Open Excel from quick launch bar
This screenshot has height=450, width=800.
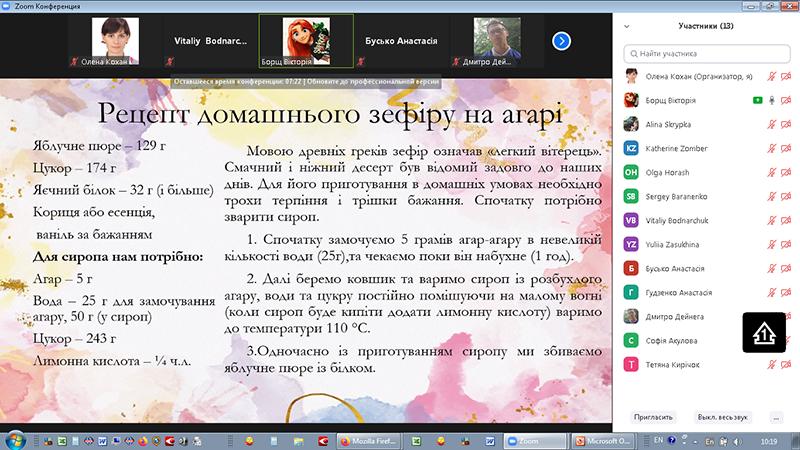62,441
